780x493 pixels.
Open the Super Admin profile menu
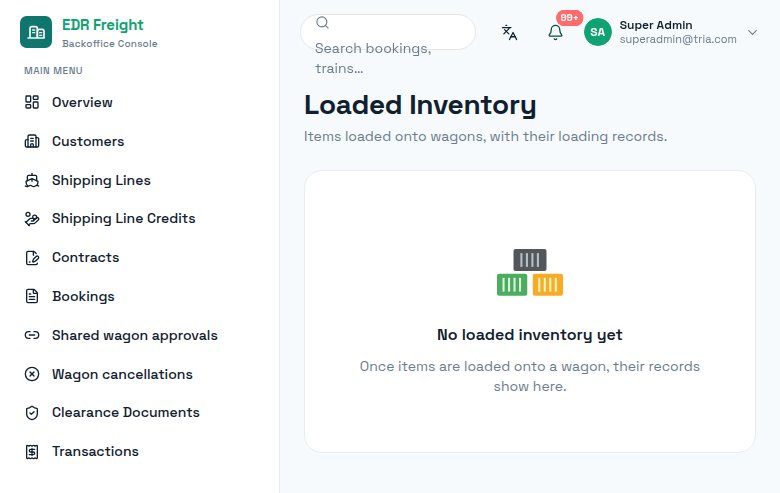coord(671,32)
